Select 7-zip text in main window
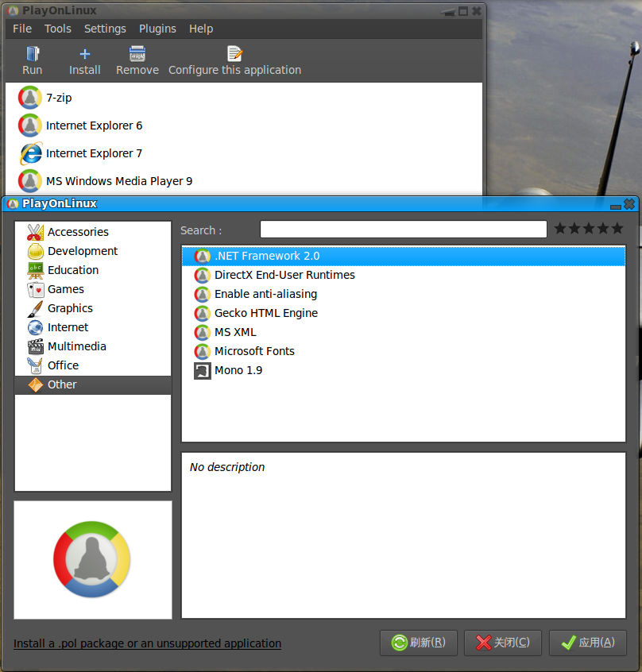Screen dimensions: 642x672 [x=59, y=98]
